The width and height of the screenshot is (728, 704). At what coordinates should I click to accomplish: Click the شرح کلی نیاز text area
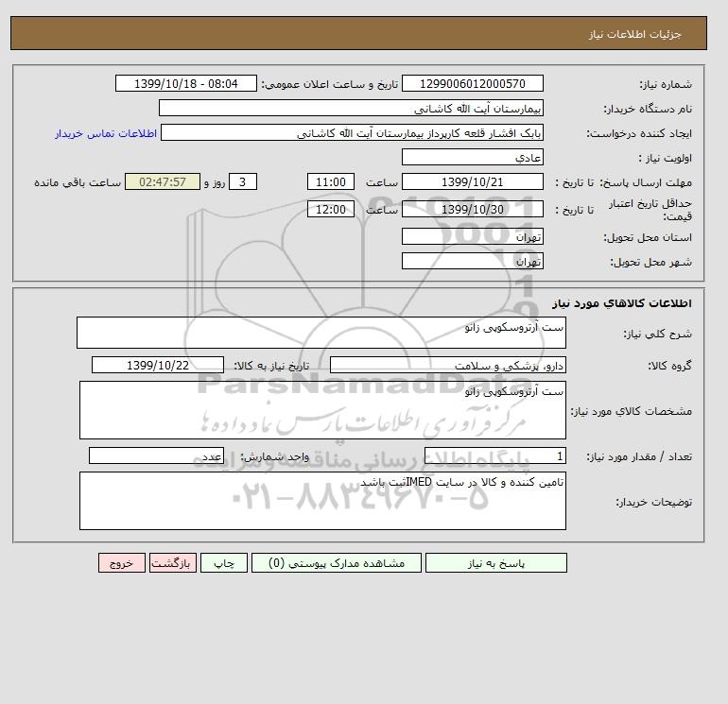(x=321, y=333)
